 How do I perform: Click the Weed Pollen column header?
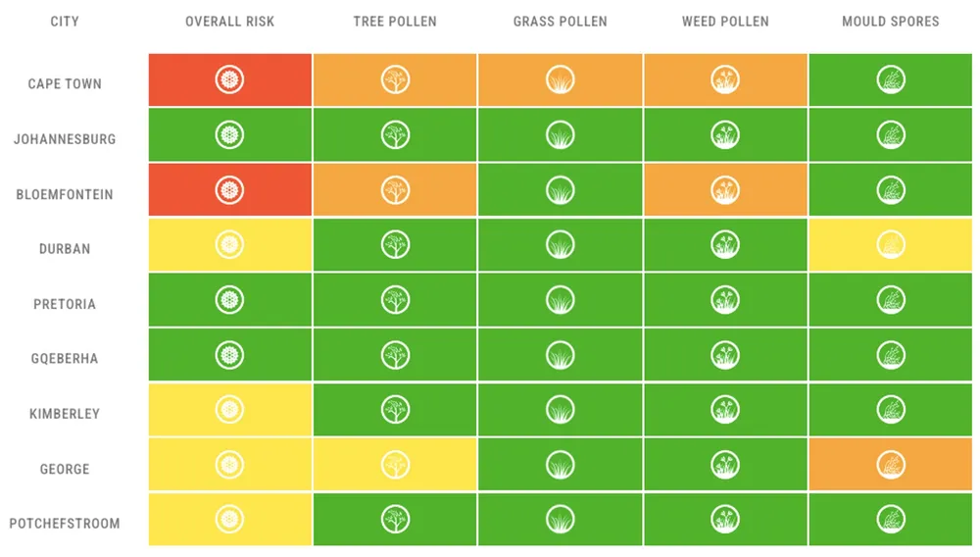coord(725,22)
